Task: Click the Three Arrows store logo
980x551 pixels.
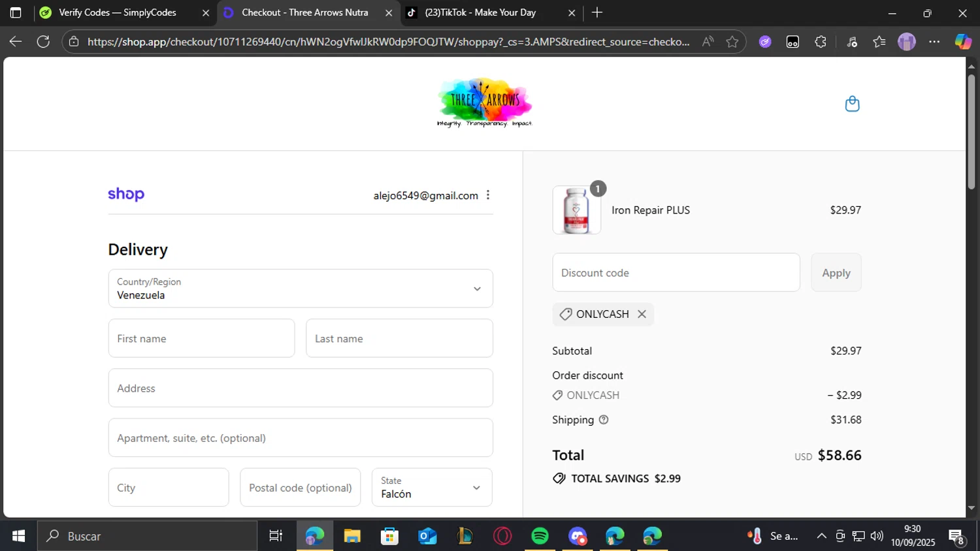Action: click(x=484, y=103)
